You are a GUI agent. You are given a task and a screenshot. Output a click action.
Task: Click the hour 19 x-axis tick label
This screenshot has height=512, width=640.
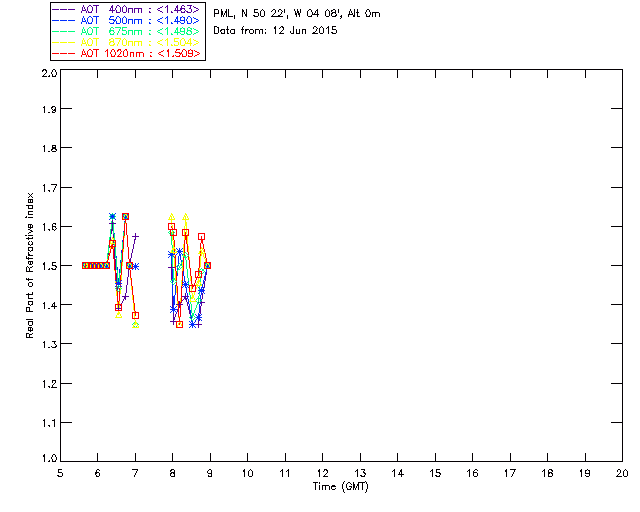[x=585, y=473]
